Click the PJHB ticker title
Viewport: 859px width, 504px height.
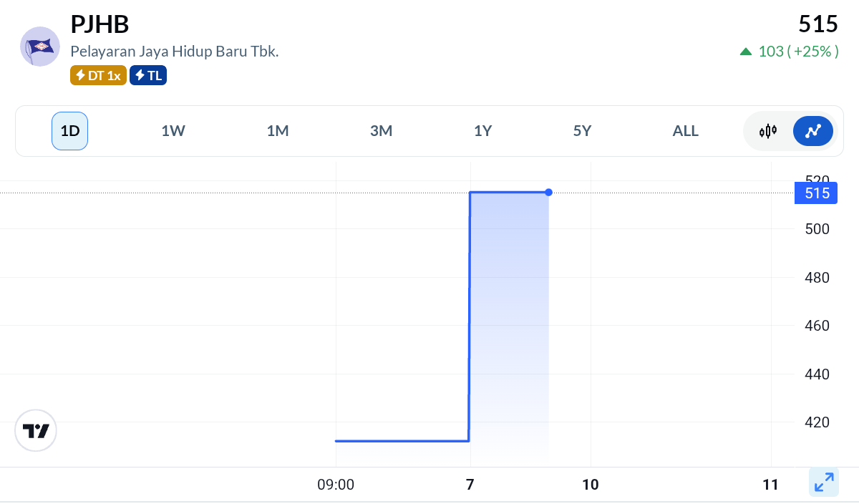[x=100, y=24]
